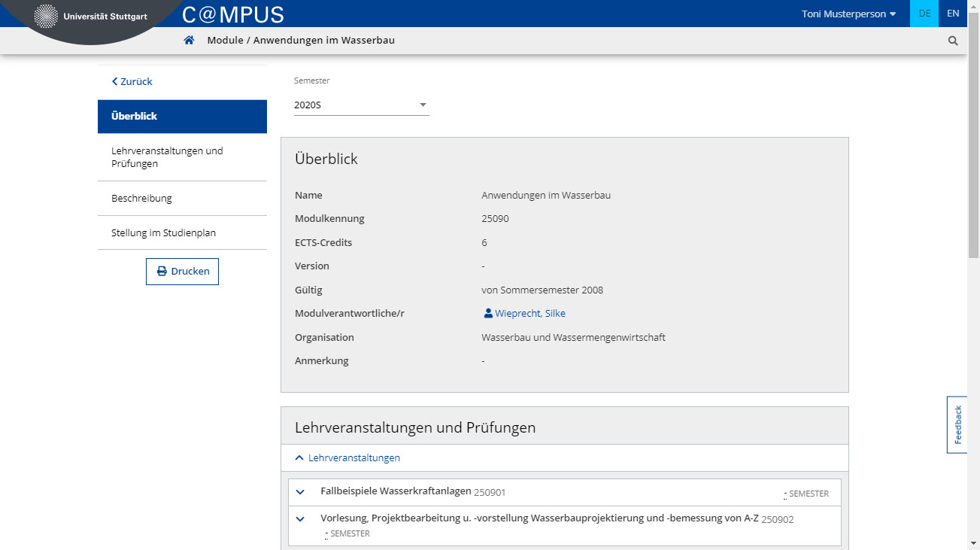Click 'von Sommersemester 2008' text

pyautogui.click(x=542, y=290)
